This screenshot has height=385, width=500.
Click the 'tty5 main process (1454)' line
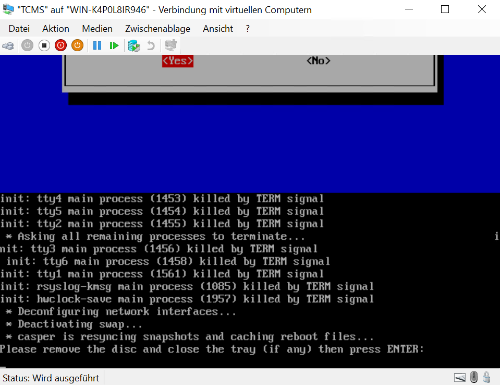point(162,211)
